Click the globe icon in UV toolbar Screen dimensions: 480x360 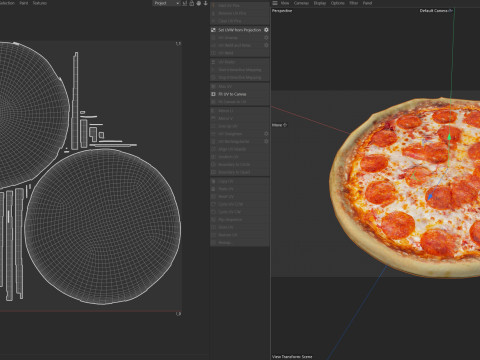pos(199,3)
